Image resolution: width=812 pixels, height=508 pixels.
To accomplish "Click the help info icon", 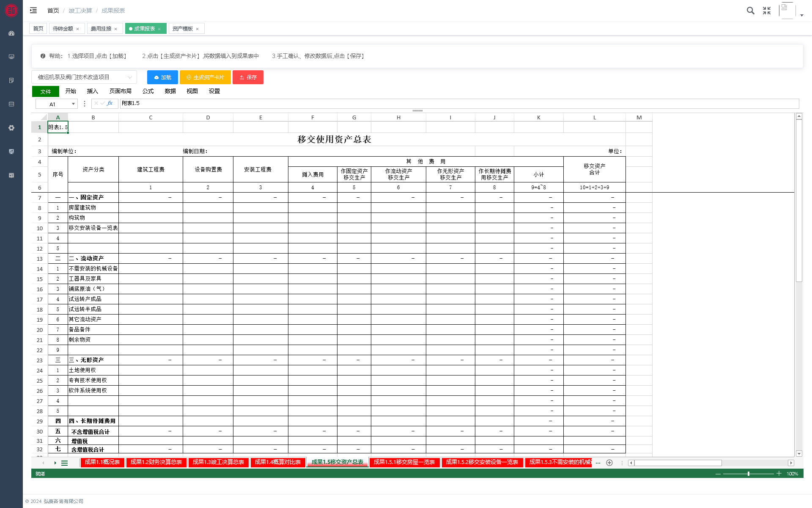I will pos(43,56).
